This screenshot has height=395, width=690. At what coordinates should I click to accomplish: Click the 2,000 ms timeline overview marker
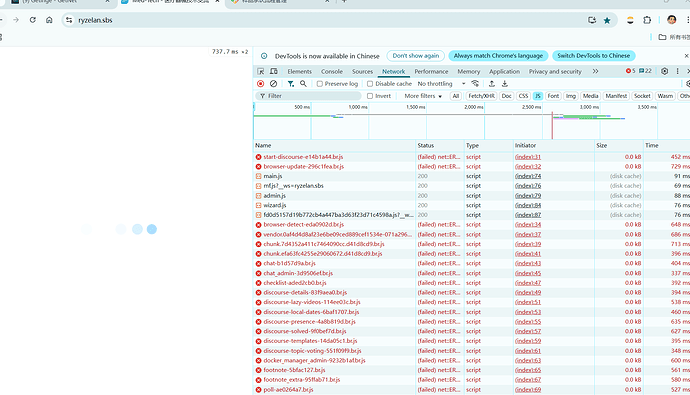[x=473, y=107]
